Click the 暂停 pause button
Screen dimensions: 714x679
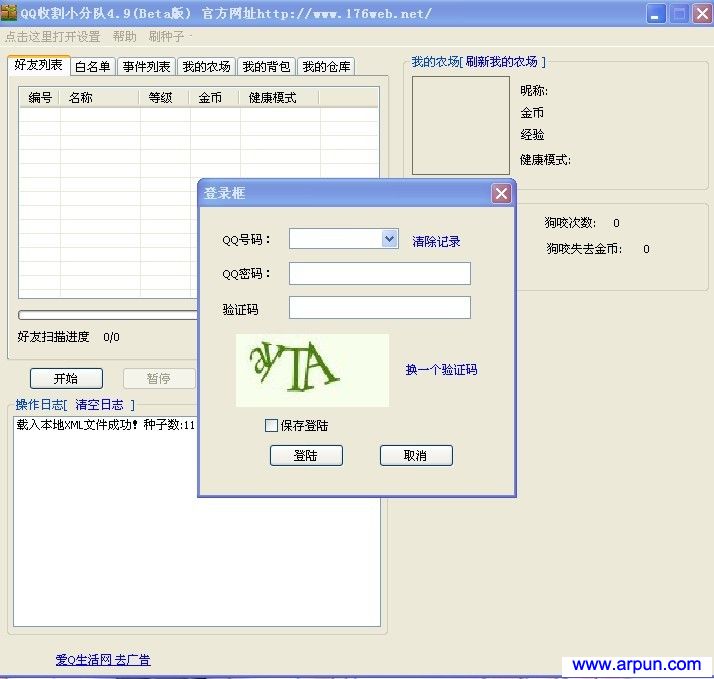[159, 378]
